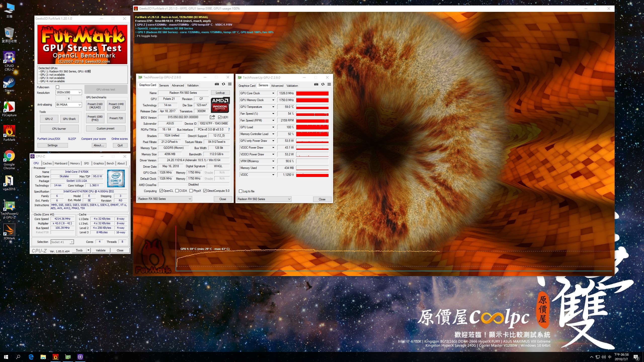The image size is (644, 362).
Task: Open the TechPowerUp GPU-Z desktop icon
Action: point(9,210)
